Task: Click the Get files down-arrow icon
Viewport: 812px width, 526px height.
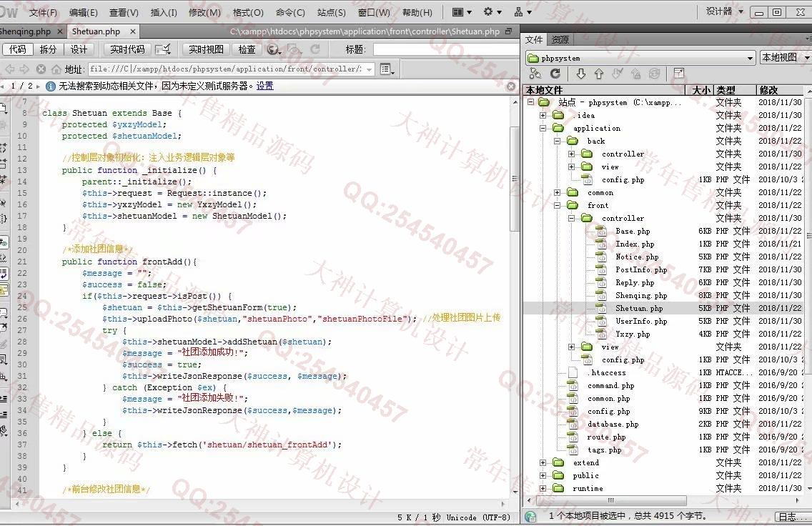Action: click(581, 74)
